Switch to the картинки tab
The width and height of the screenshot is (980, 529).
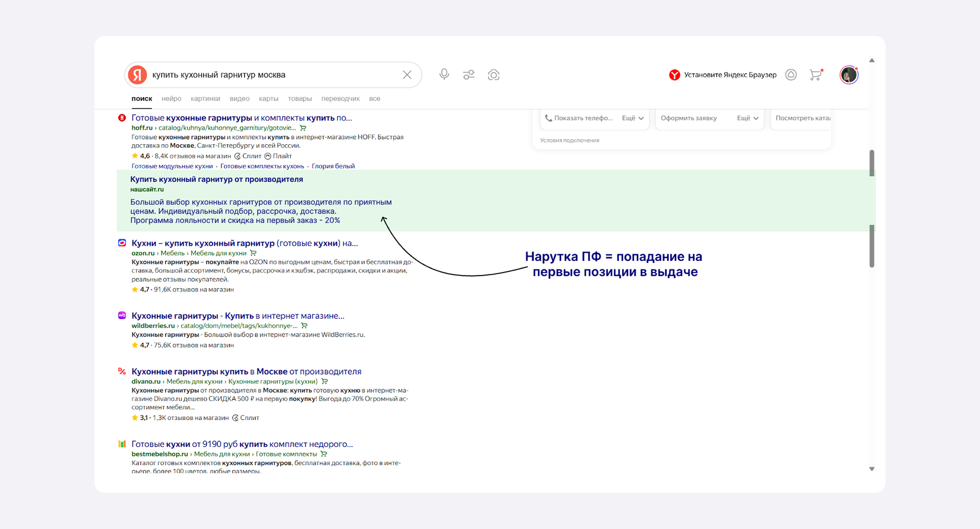pyautogui.click(x=205, y=98)
